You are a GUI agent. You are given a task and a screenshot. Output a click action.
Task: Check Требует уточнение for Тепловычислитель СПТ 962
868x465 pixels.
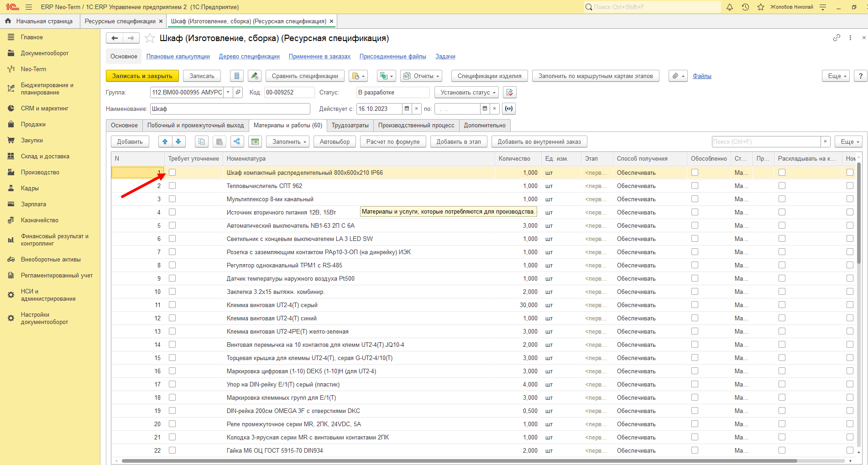click(x=172, y=186)
